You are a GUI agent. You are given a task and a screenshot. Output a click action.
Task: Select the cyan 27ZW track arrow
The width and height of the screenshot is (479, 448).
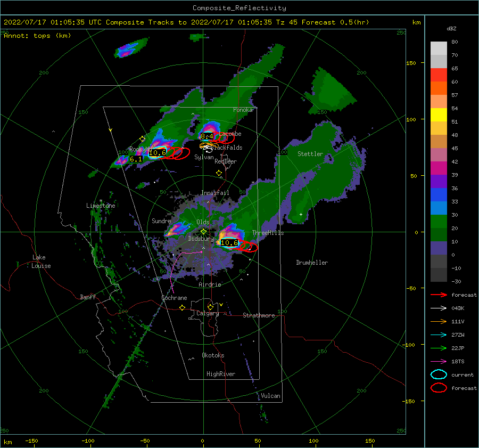[x=439, y=335]
